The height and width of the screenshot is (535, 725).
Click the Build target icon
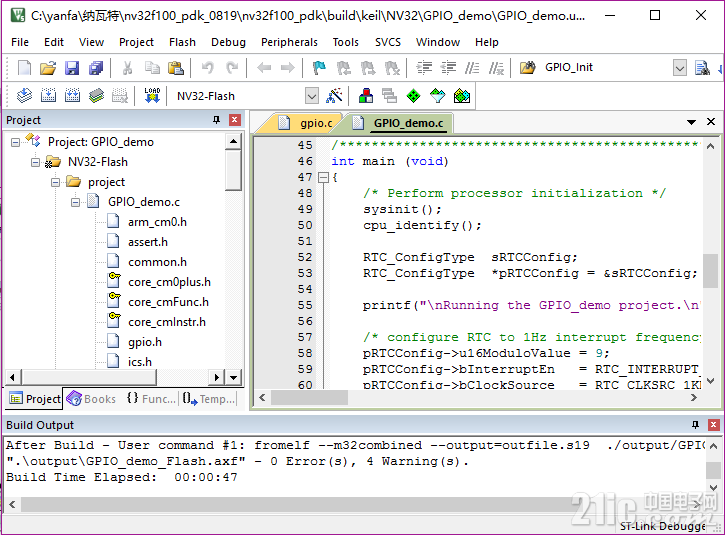48,96
